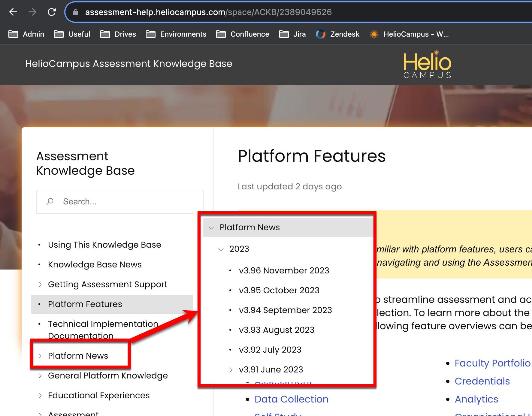Click the search magnifier icon

pyautogui.click(x=50, y=201)
